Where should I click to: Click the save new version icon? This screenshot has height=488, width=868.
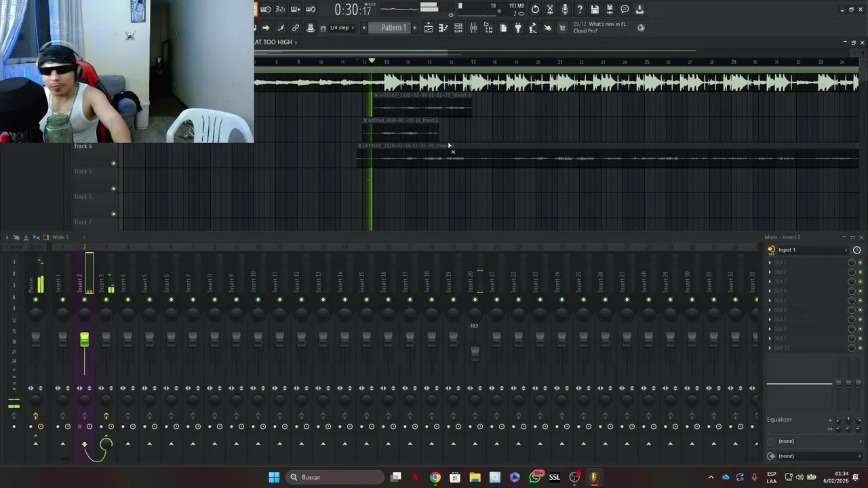click(610, 9)
